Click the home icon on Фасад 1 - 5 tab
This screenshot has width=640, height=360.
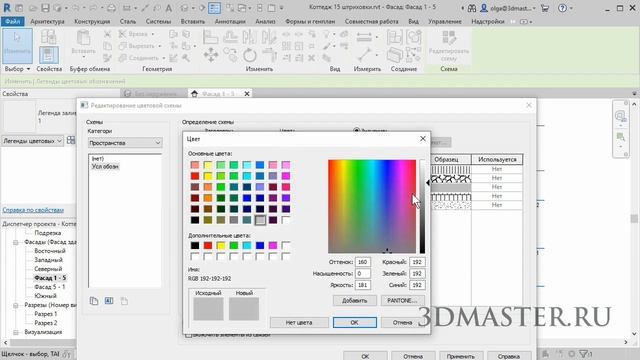pyautogui.click(x=195, y=94)
